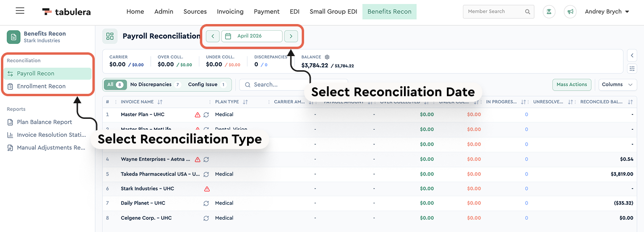The width and height of the screenshot is (644, 232).
Task: Go to next month arrow
Action: coord(291,36)
